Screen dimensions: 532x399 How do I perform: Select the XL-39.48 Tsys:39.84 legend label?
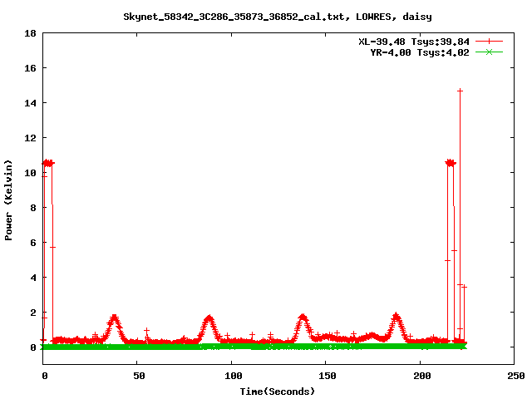coord(414,42)
